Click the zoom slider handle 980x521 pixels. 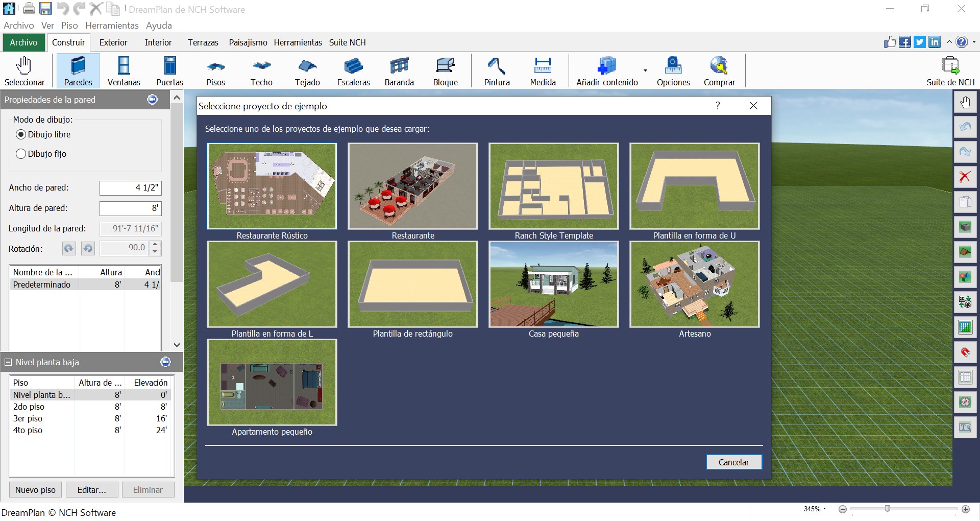point(888,509)
